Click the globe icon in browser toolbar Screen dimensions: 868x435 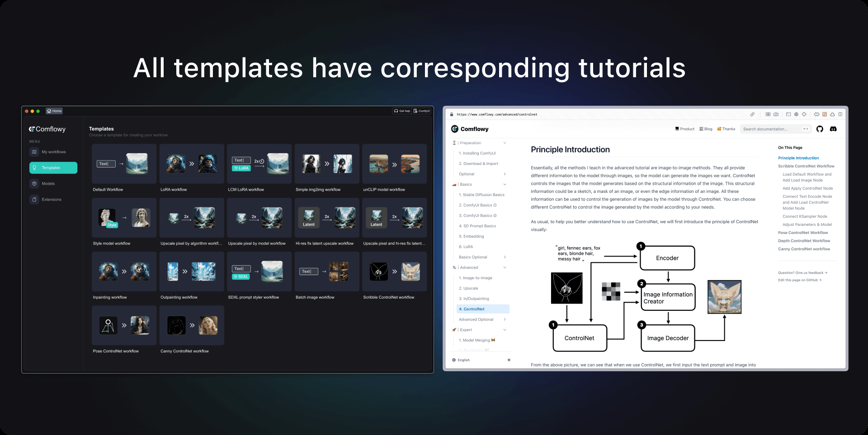(x=796, y=114)
